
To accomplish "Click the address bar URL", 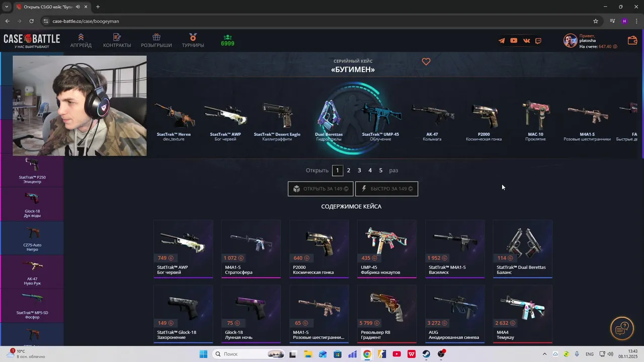I will tap(86, 21).
